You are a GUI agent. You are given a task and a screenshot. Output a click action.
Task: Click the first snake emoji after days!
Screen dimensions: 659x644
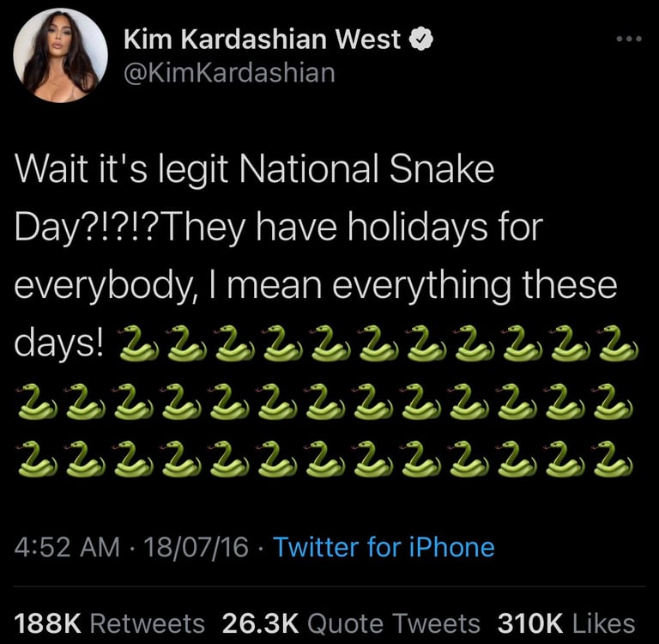[x=138, y=343]
